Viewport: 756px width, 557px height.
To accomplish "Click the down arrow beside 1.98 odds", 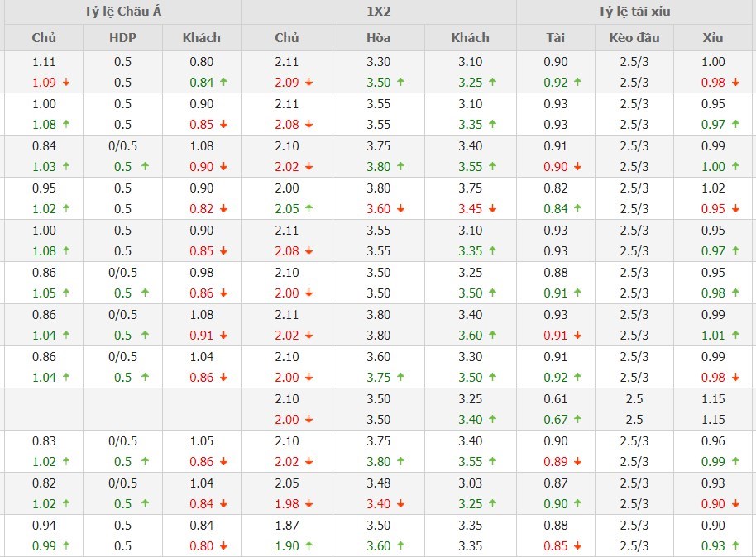I will pyautogui.click(x=309, y=504).
